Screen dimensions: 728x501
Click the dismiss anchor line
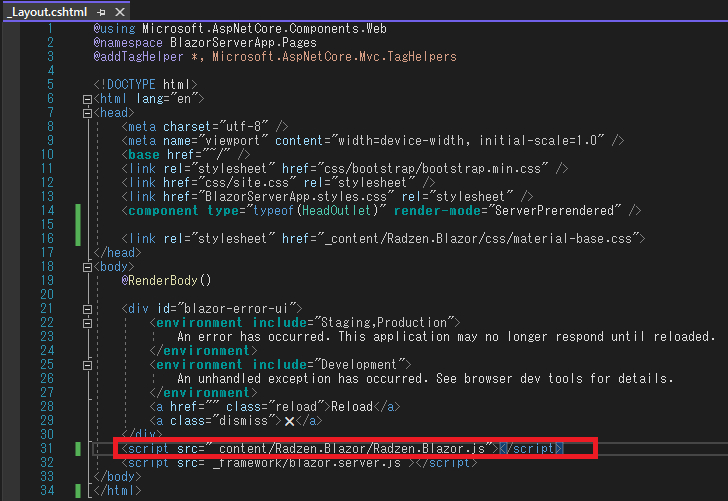[236, 421]
